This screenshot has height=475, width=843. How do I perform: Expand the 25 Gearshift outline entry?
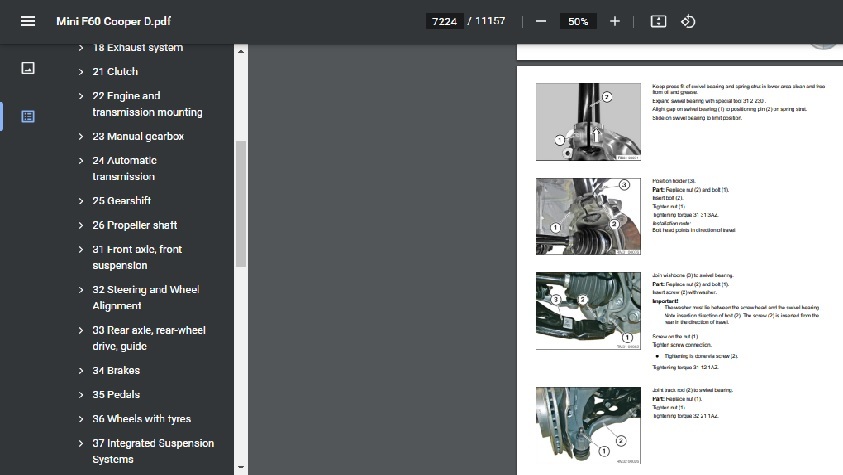coord(81,201)
